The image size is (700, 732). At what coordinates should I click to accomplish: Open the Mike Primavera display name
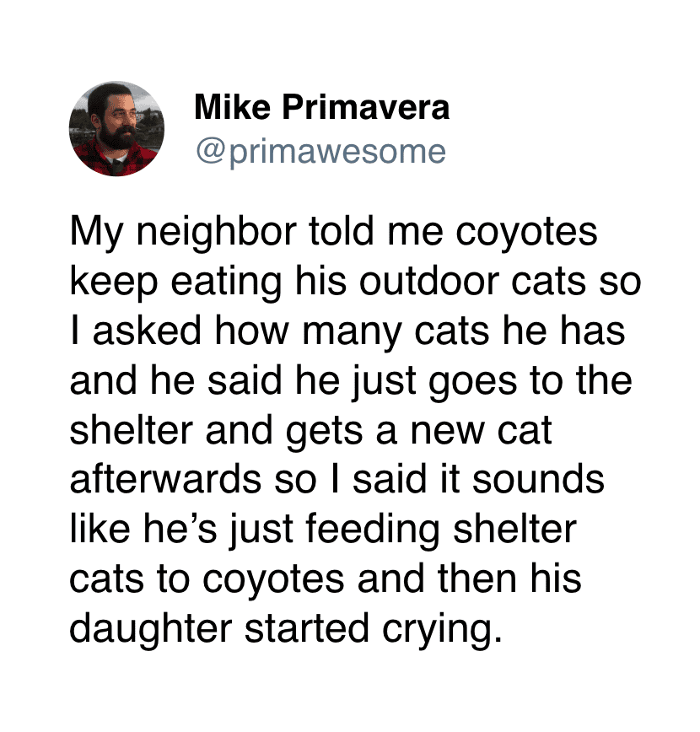pos(321,108)
